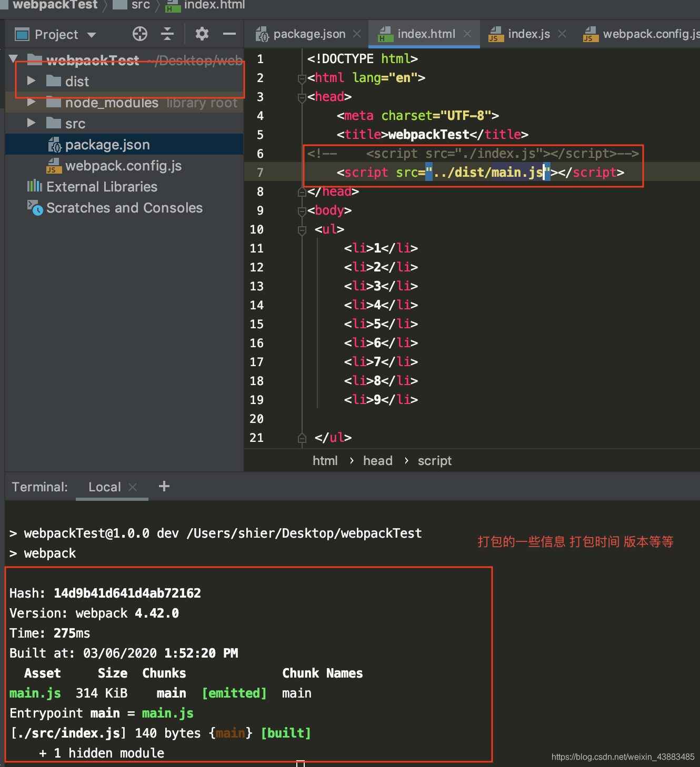Image resolution: width=700 pixels, height=767 pixels.
Task: Expand the src folder arrow
Action: (31, 123)
